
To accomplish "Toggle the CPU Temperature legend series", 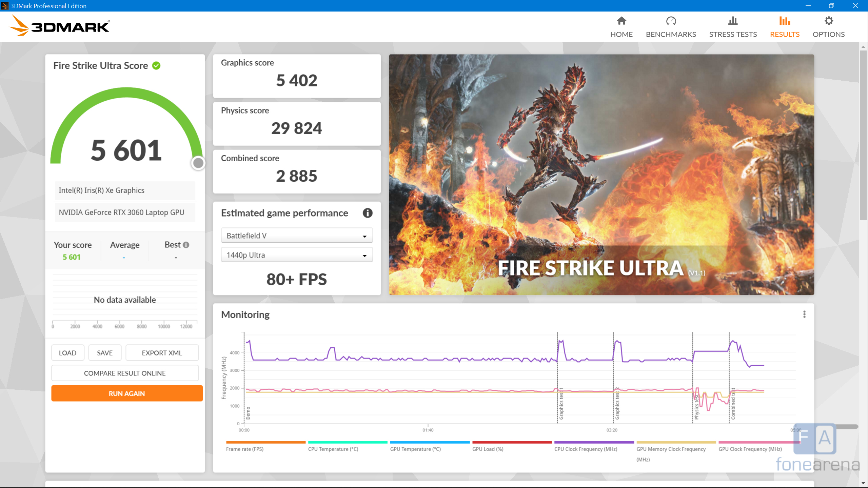I will click(333, 449).
